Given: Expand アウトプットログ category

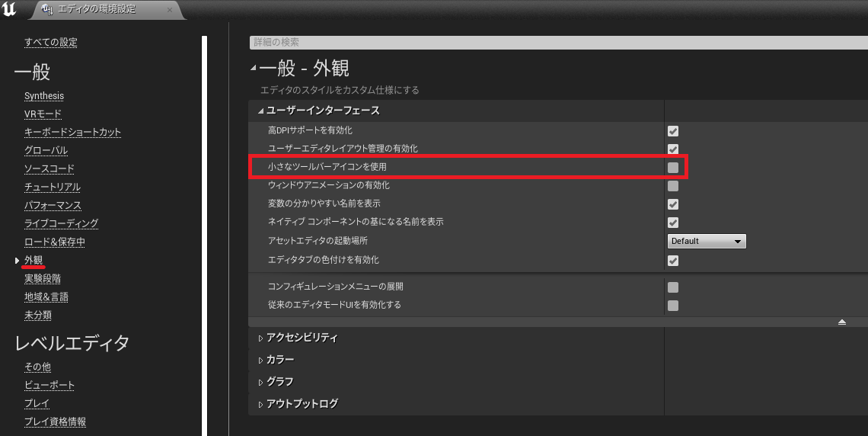Looking at the screenshot, I should tap(260, 405).
